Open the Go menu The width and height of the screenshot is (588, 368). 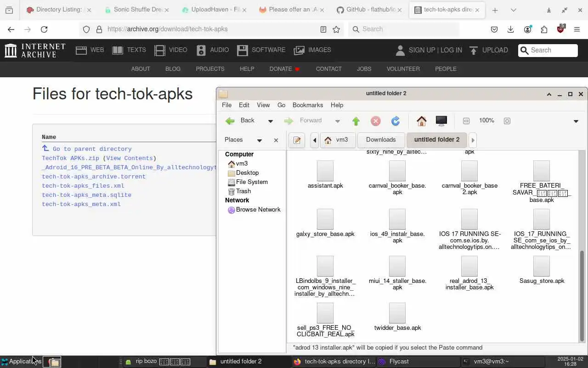281,105
